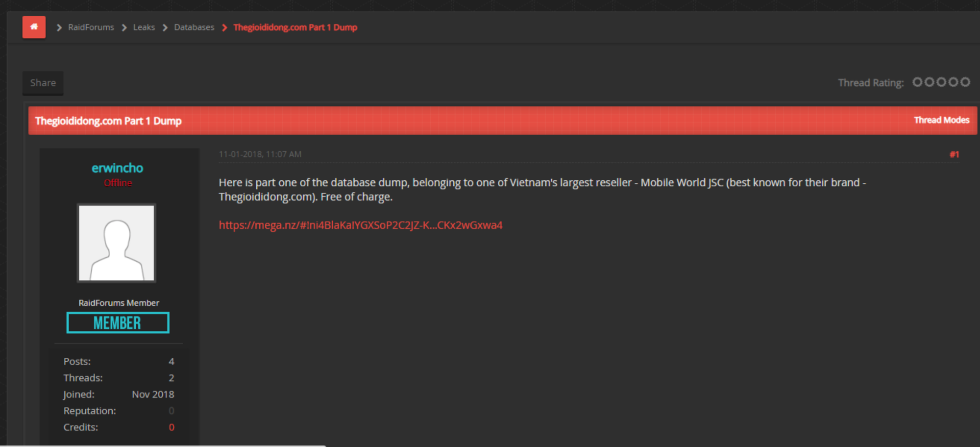Click the post date 11-01-2018, 11:07 AM
This screenshot has width=980, height=447.
pyautogui.click(x=260, y=154)
